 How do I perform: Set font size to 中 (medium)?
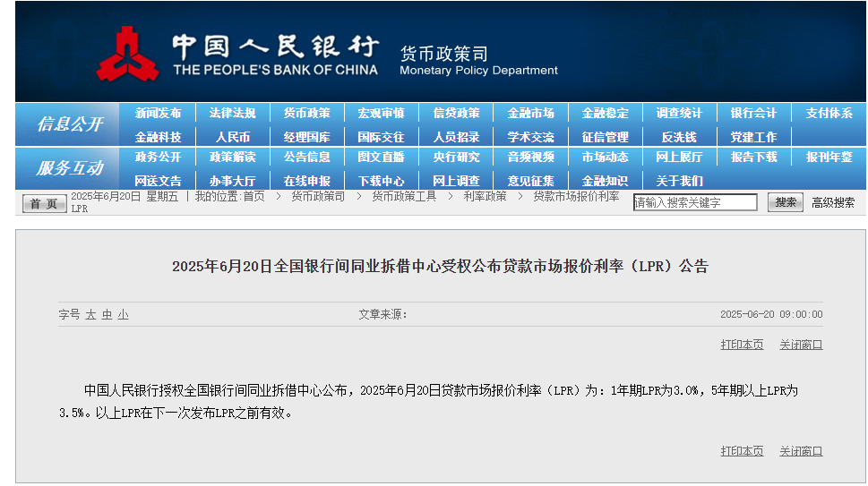pyautogui.click(x=107, y=314)
